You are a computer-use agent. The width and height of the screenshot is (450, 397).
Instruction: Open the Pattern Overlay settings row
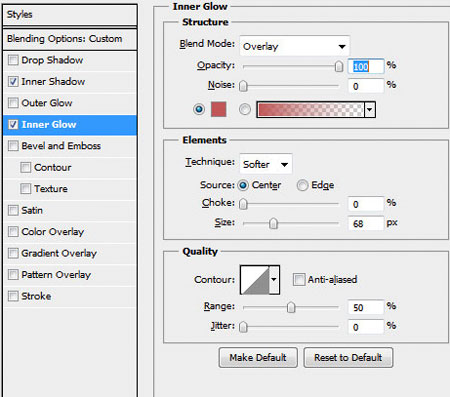pos(70,275)
